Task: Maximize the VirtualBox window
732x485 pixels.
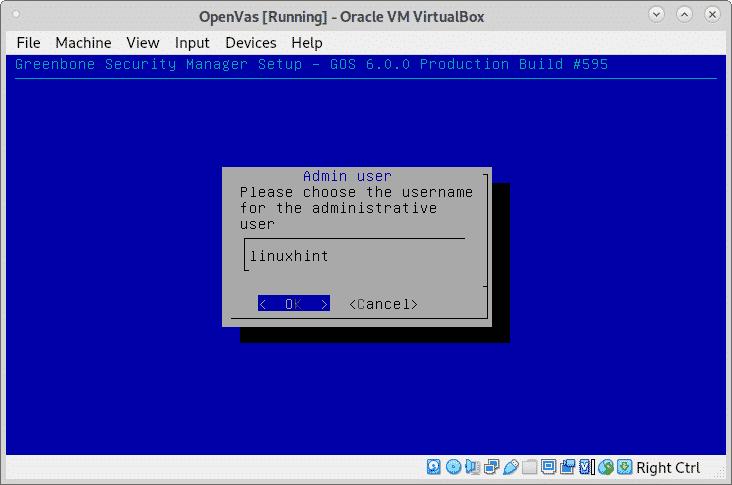Action: (684, 14)
